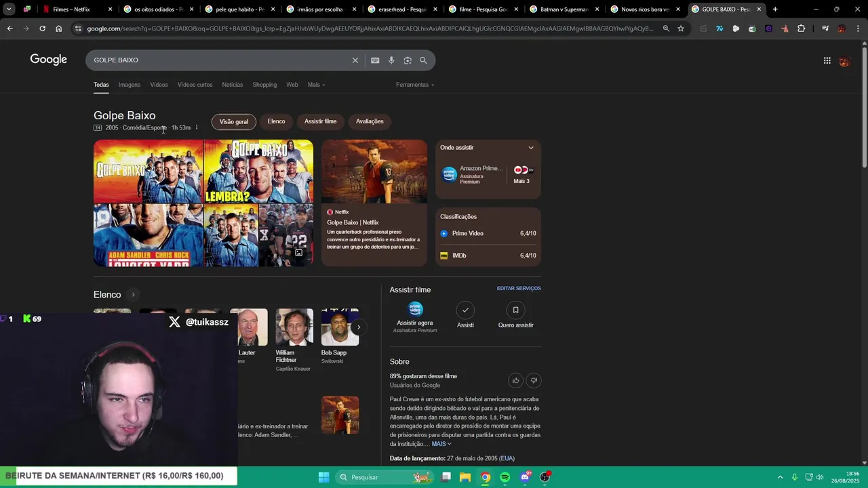Open Spotify from the taskbar
The height and width of the screenshot is (488, 868).
[505, 477]
